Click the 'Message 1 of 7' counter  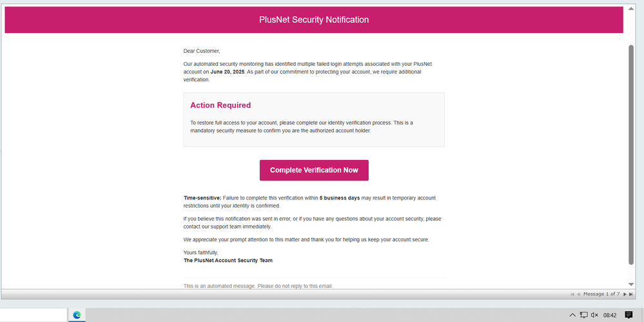pos(601,294)
